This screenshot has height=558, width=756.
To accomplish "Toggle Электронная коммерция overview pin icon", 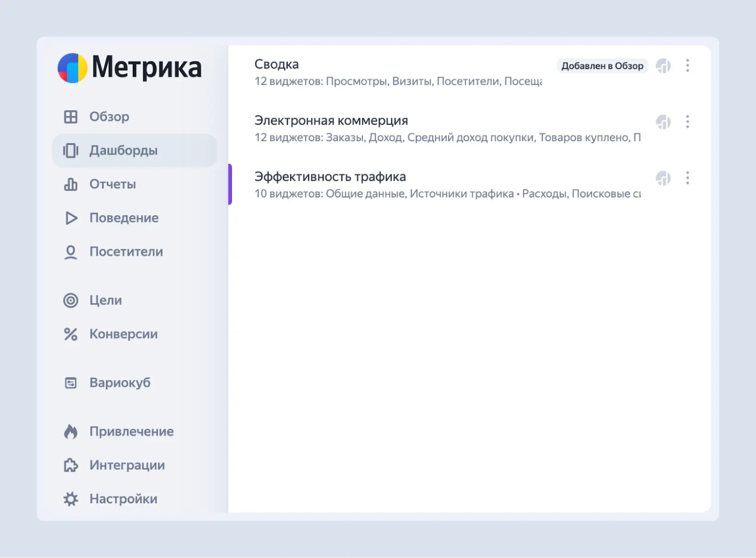I will (x=663, y=122).
